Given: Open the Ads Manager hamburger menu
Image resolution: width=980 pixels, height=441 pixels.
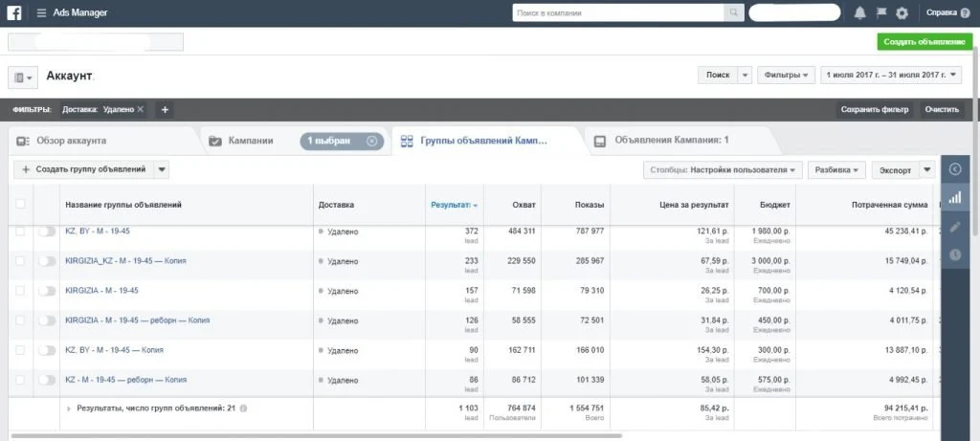Looking at the screenshot, I should tap(41, 13).
